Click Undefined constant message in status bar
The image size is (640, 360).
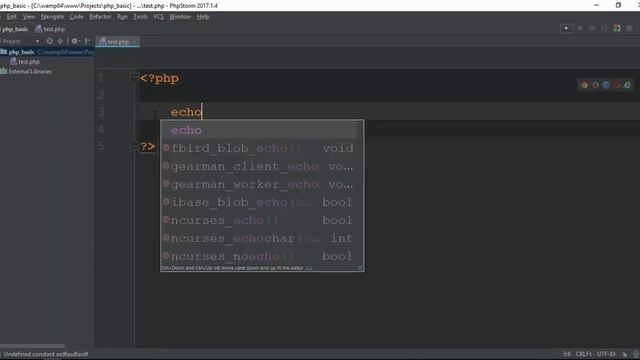tap(46, 354)
